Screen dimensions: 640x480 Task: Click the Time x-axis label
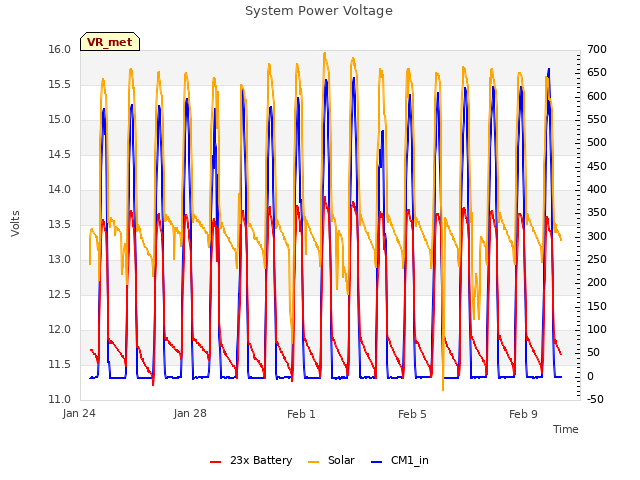tap(566, 429)
